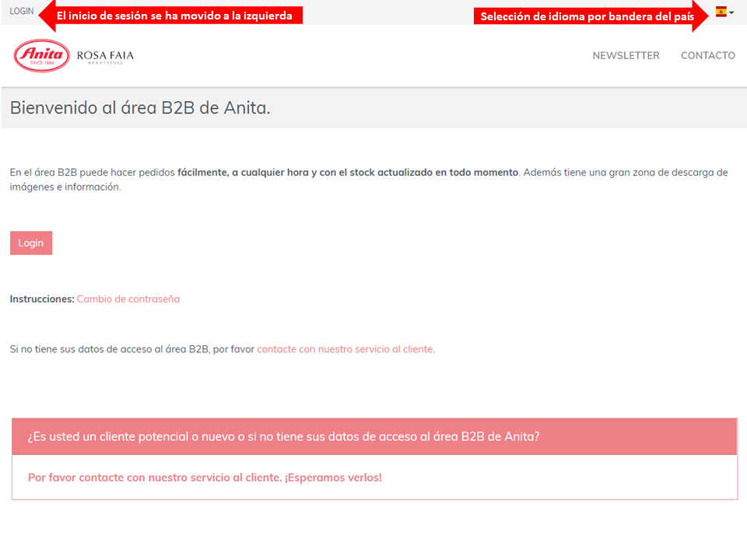Click the 'Instrucciones:' label
The image size is (747, 560).
(42, 299)
